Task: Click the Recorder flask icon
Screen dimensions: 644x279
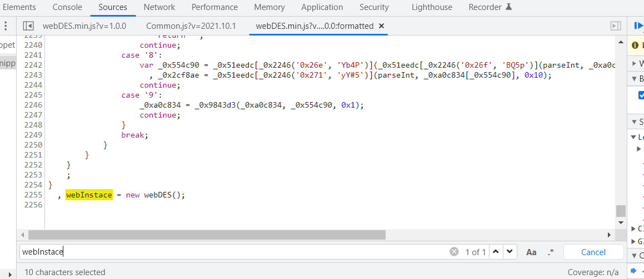Action: 508,7
